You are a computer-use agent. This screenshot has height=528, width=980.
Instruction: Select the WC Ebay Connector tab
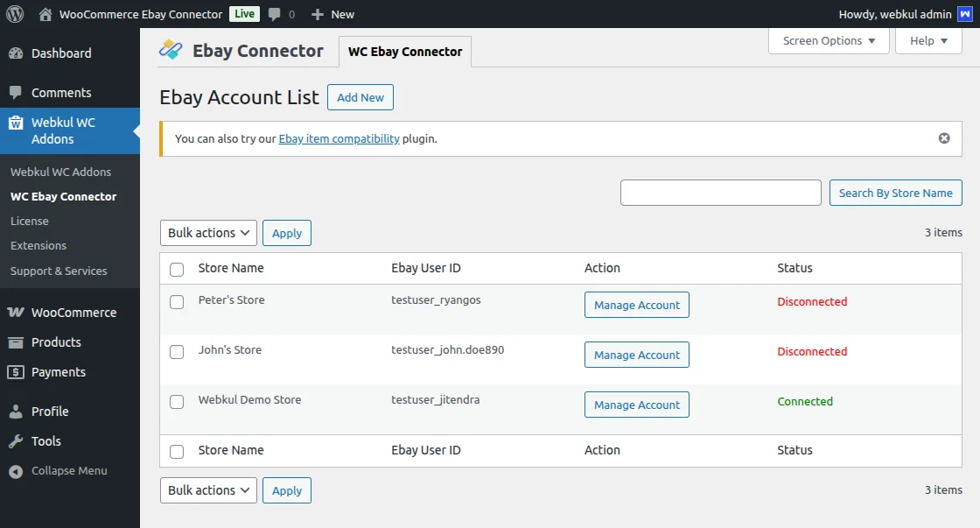point(405,52)
